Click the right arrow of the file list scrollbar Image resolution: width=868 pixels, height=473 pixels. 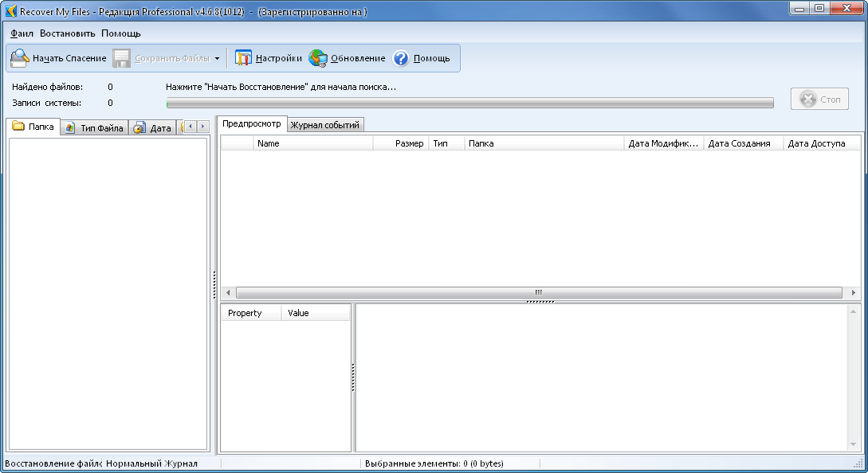coord(854,293)
